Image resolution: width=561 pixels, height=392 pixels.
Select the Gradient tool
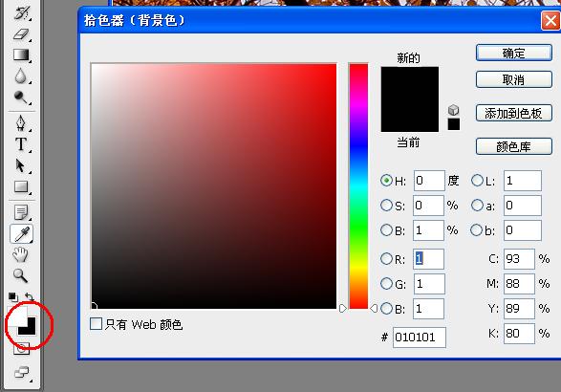tap(21, 54)
